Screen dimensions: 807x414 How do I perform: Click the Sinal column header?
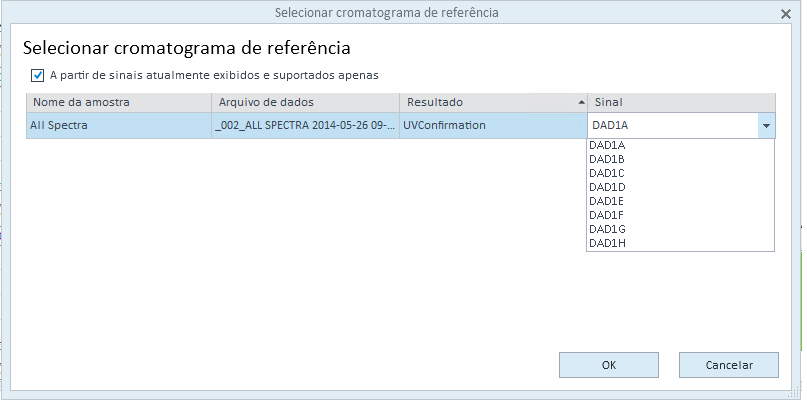click(x=681, y=102)
